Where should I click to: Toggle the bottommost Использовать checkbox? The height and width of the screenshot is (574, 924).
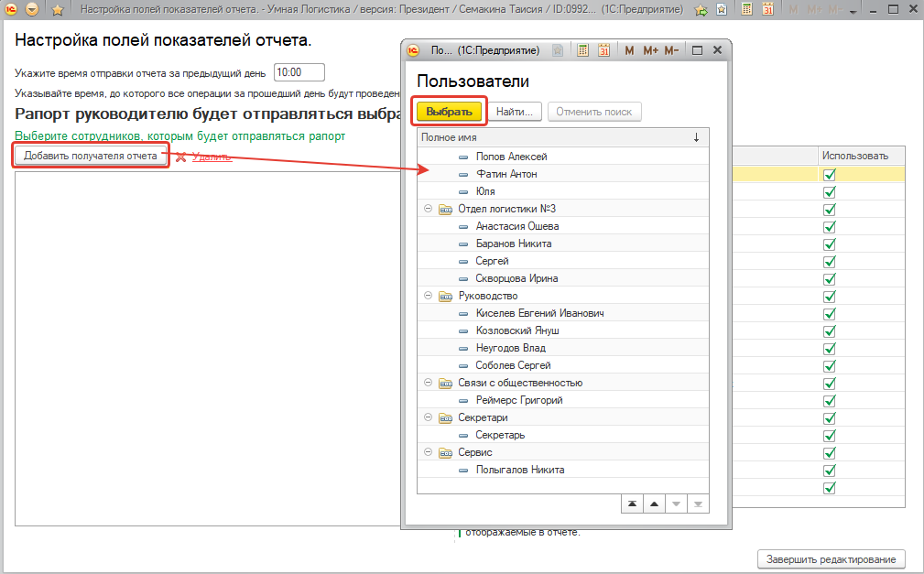[x=830, y=487]
